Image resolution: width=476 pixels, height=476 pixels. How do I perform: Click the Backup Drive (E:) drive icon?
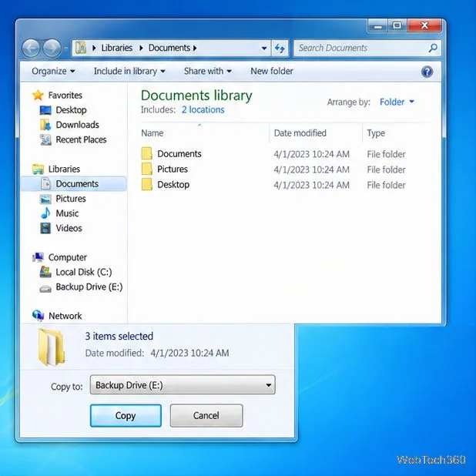[45, 288]
